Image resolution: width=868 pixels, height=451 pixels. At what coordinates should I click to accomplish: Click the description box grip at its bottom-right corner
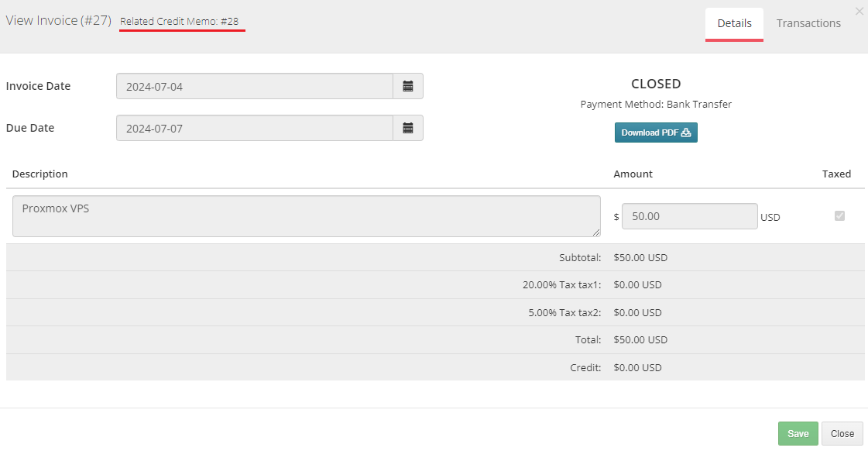[x=596, y=232]
